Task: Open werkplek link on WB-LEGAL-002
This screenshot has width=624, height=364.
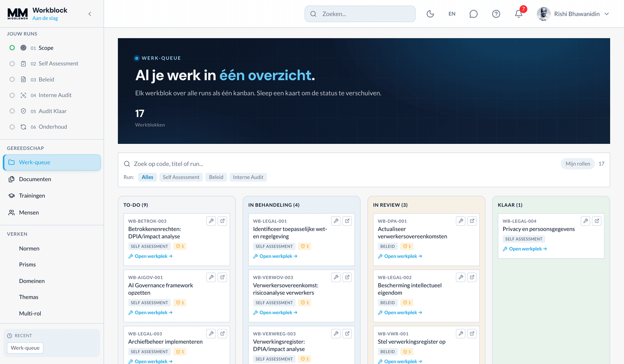Action: coord(400,312)
